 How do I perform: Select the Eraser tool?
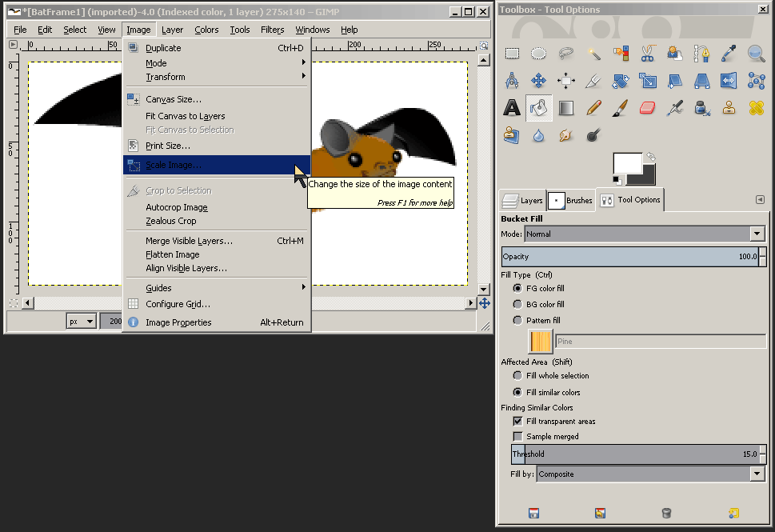648,108
